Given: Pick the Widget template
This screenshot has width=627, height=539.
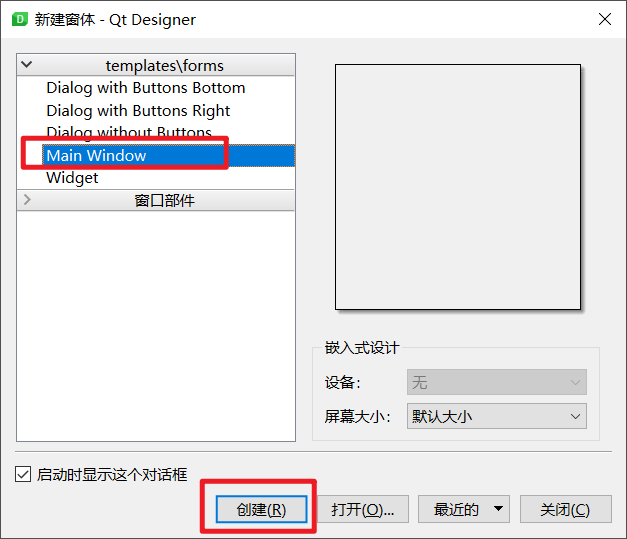Looking at the screenshot, I should [x=72, y=178].
